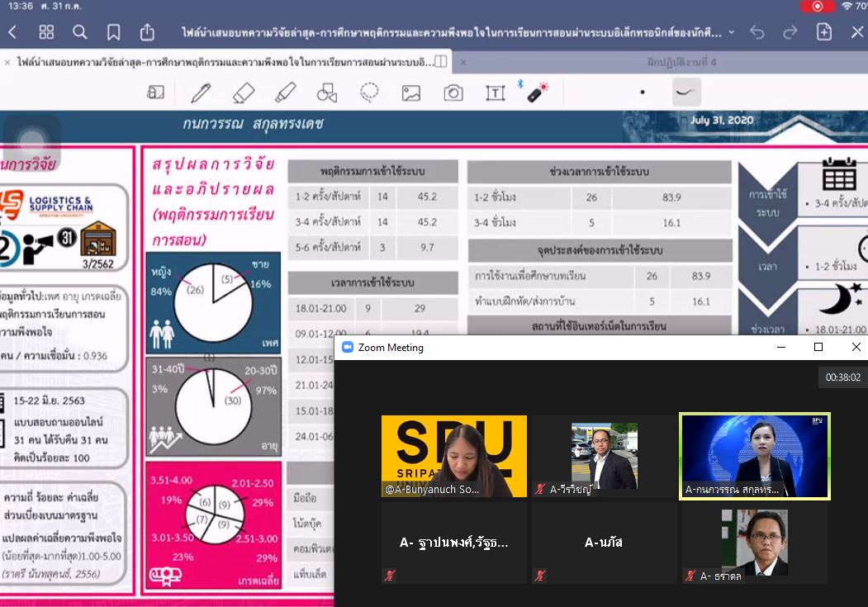
Task: Click the ทำแบบฝึกหัด/ส่งการบ้าน row label
Action: 524,301
